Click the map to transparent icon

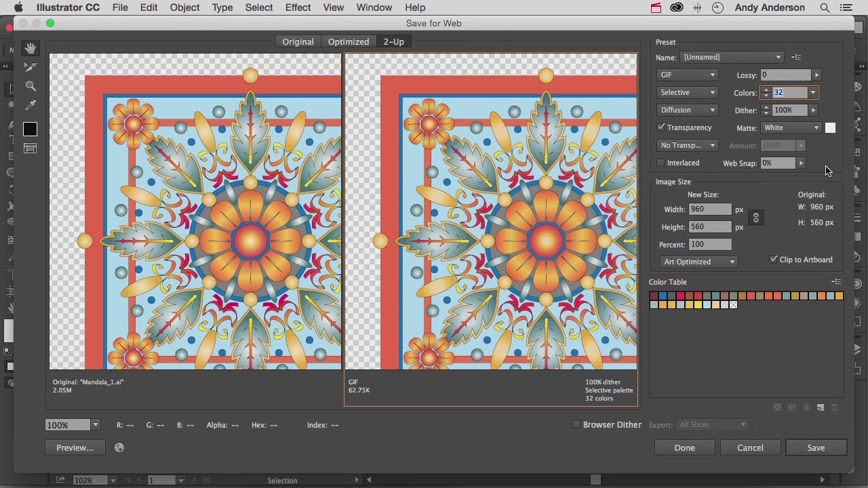(777, 407)
